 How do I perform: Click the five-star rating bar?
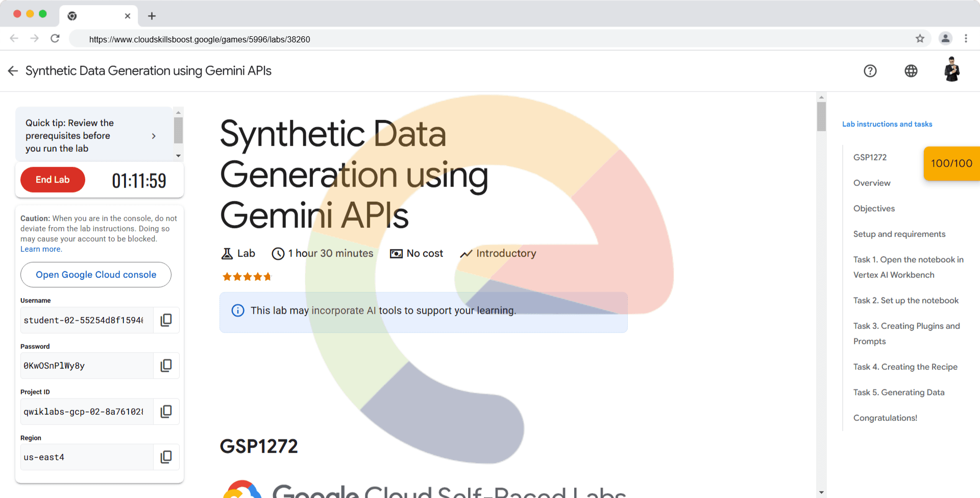247,277
